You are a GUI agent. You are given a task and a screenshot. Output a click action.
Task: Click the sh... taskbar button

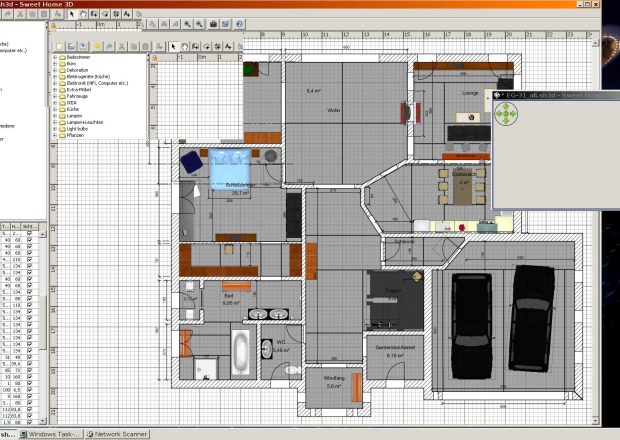tap(8, 434)
